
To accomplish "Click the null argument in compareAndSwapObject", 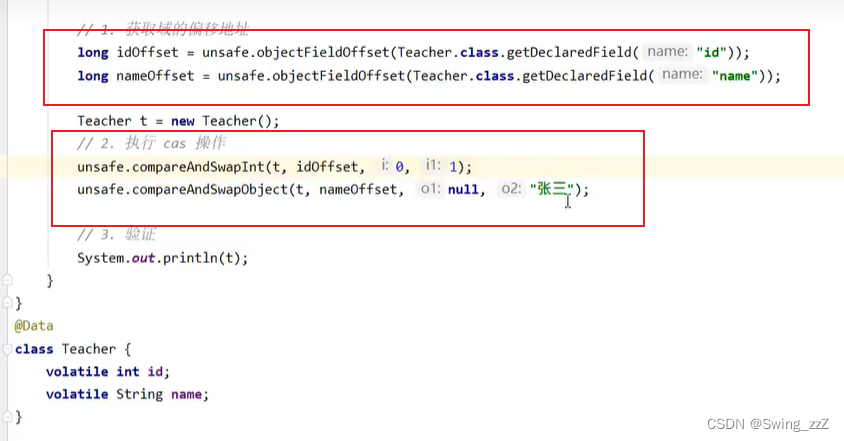I will click(x=463, y=190).
